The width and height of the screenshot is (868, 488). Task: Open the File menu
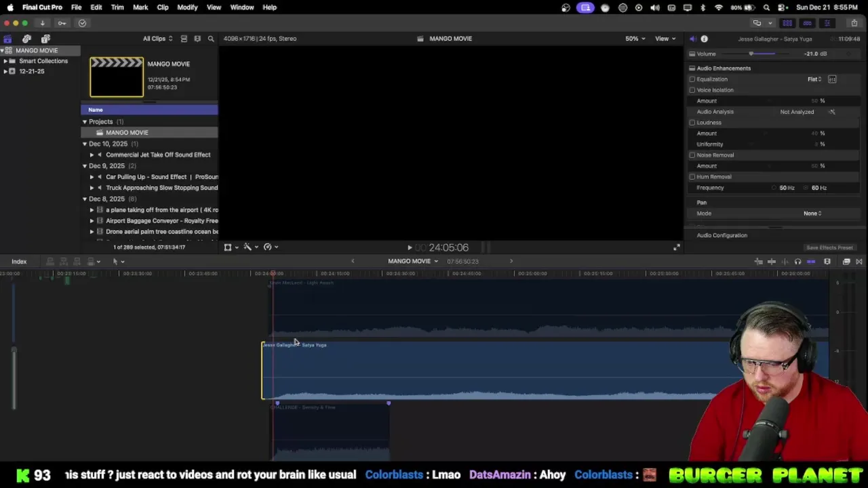click(76, 7)
